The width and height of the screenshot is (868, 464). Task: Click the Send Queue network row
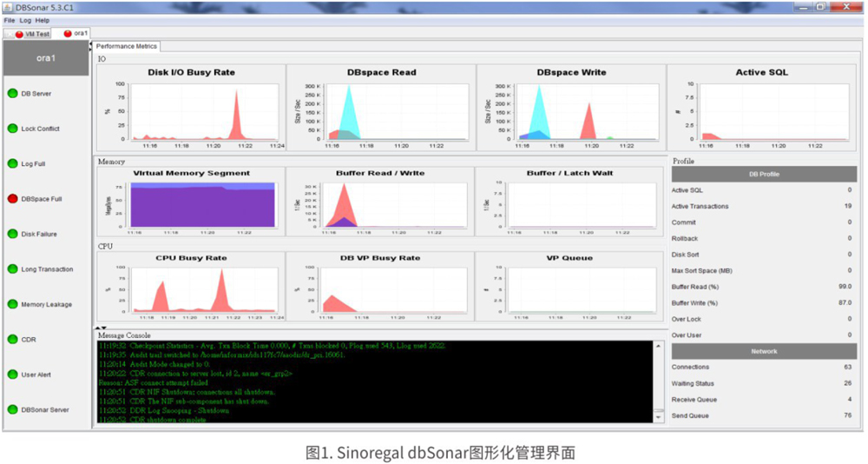tap(764, 415)
